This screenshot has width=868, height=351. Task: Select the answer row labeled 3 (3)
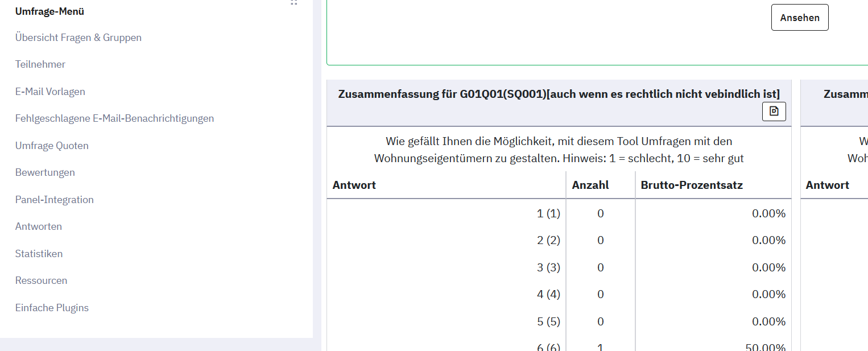[559, 267]
